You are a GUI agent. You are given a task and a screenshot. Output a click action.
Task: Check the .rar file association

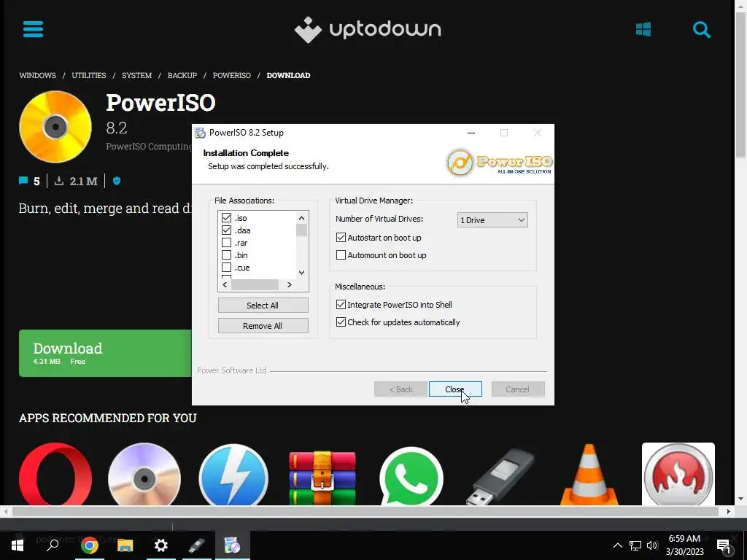point(226,242)
